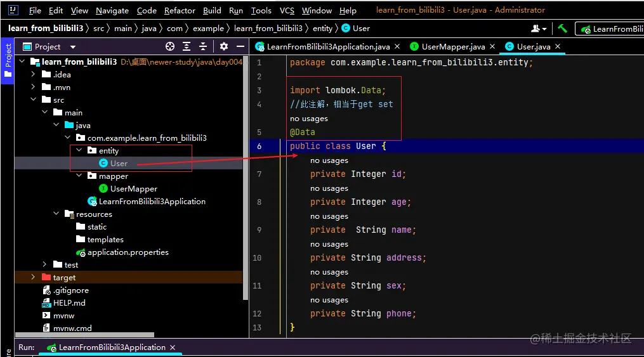Click the Project panel horizontal scrollbar
644x357 pixels.
(84, 335)
